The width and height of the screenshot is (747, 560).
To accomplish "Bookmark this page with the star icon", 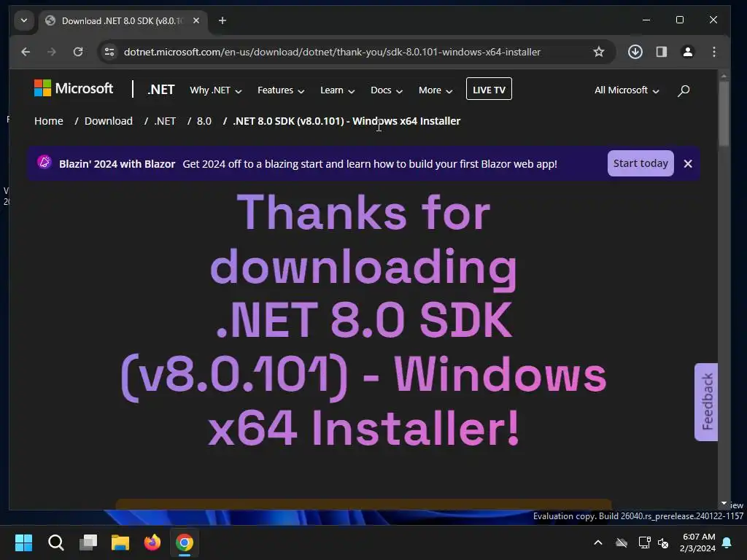I will [599, 52].
